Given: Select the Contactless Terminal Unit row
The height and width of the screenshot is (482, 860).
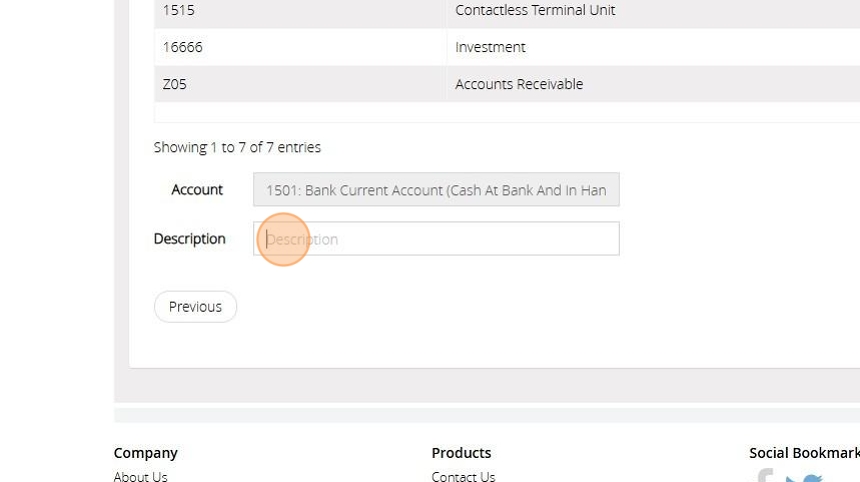Looking at the screenshot, I should [535, 10].
